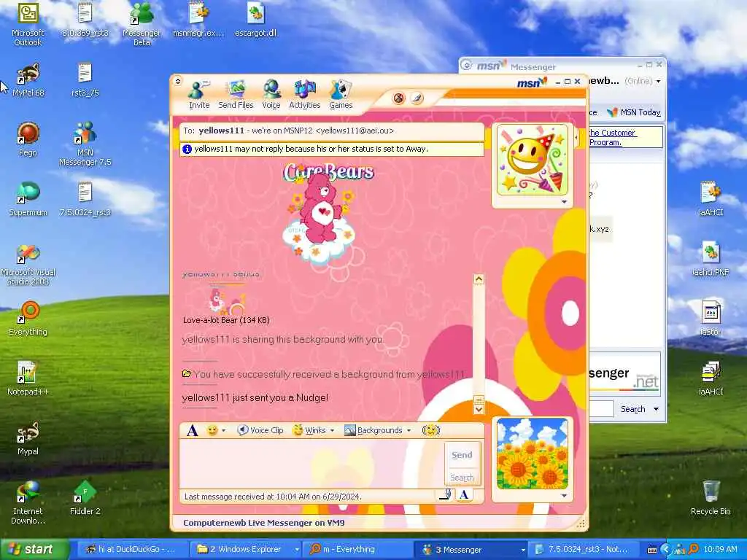Click the Invite contact icon
The image size is (747, 560).
tap(199, 95)
